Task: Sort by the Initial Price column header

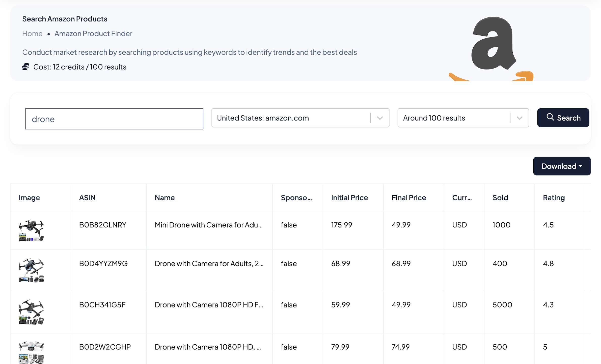Action: (x=349, y=197)
